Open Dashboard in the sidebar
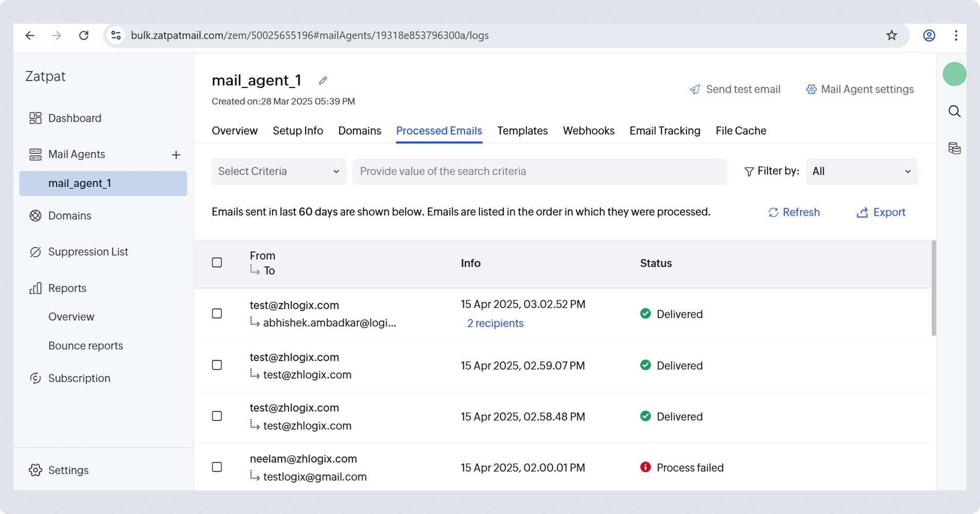 coord(74,118)
